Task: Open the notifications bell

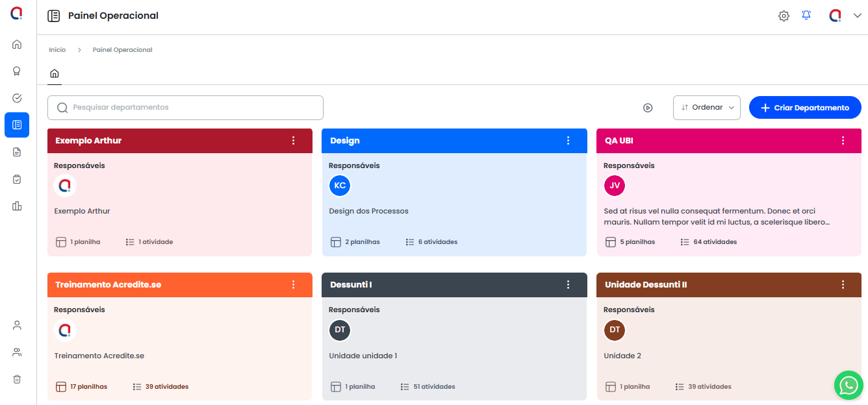Action: pyautogui.click(x=806, y=16)
